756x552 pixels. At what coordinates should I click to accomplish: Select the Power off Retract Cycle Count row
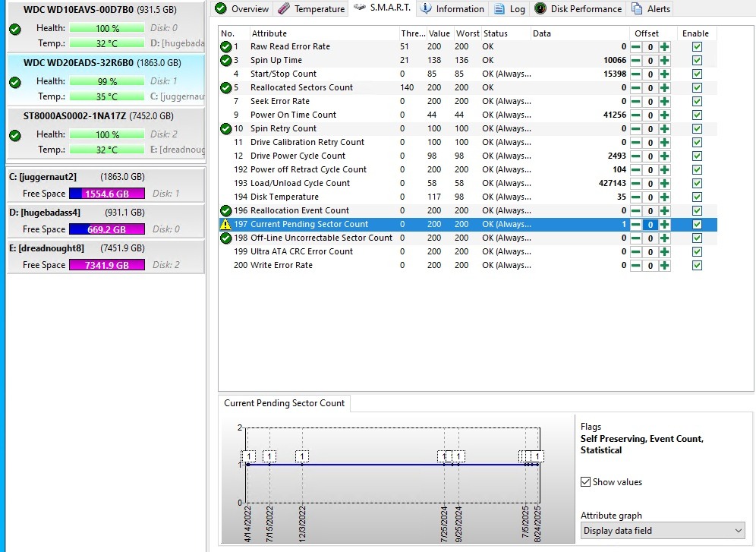[468, 169]
